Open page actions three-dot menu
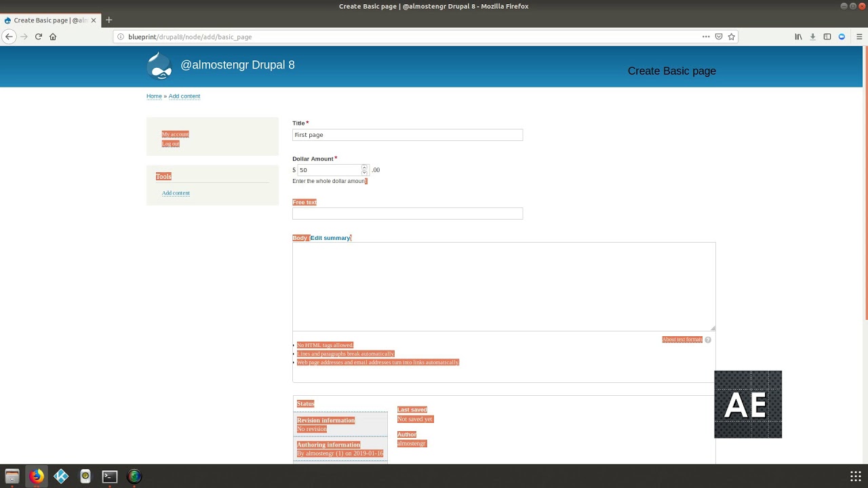The image size is (868, 488). pyautogui.click(x=706, y=37)
